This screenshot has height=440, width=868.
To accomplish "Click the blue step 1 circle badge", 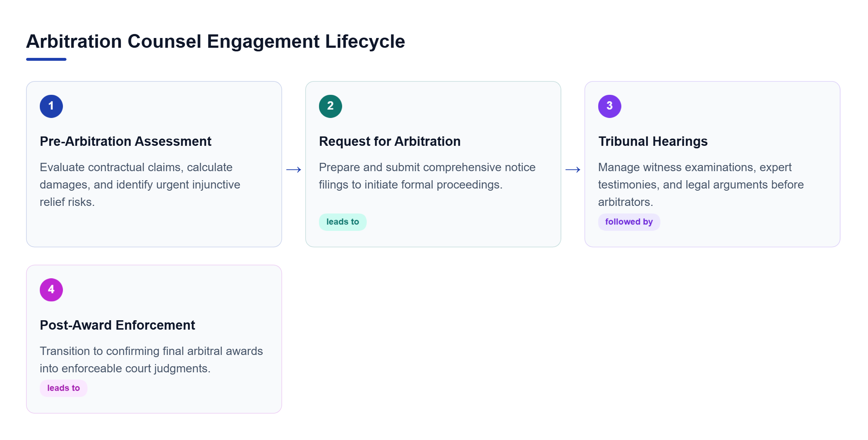I will click(x=51, y=106).
